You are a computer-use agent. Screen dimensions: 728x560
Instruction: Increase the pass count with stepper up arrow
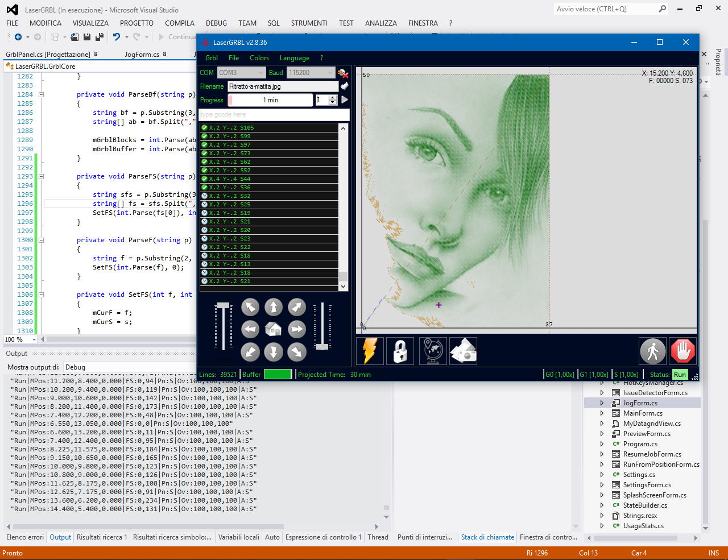[333, 97]
